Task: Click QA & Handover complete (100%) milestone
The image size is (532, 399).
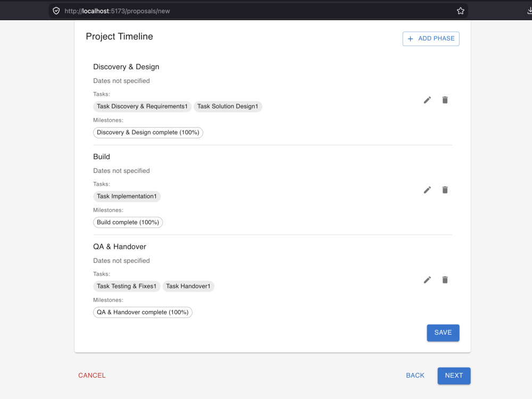Action: coord(143,312)
